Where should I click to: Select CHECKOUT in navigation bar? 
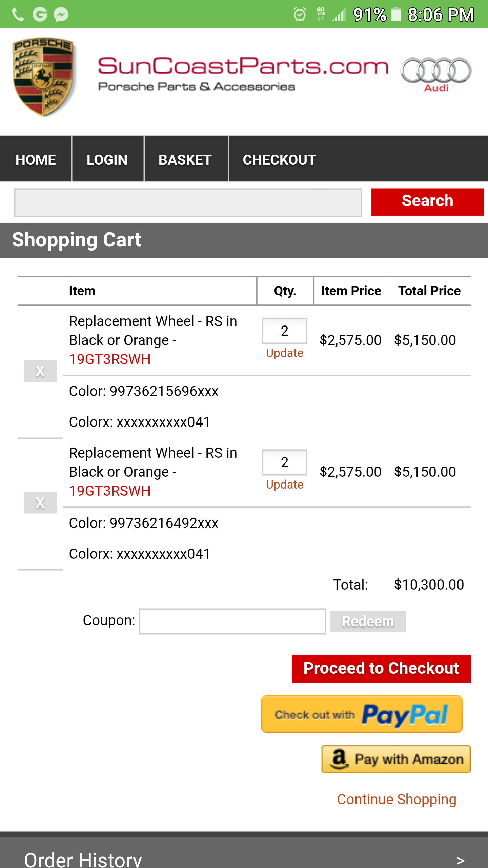[279, 159]
